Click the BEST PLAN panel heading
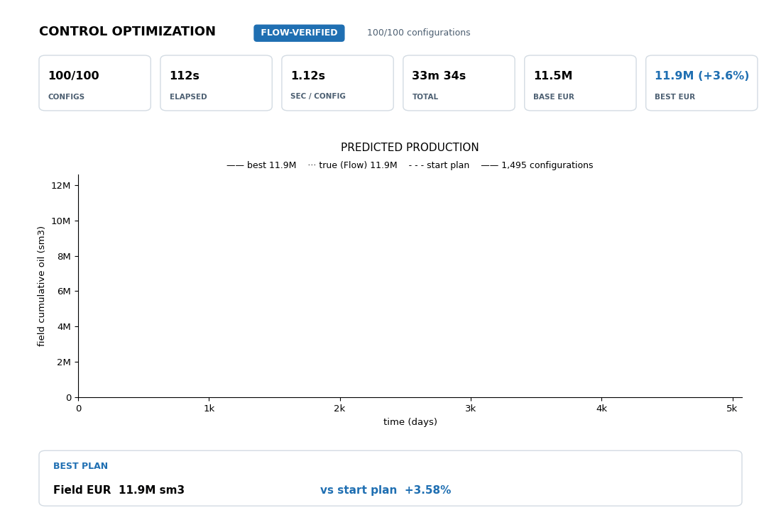The image size is (781, 532). coord(81,466)
